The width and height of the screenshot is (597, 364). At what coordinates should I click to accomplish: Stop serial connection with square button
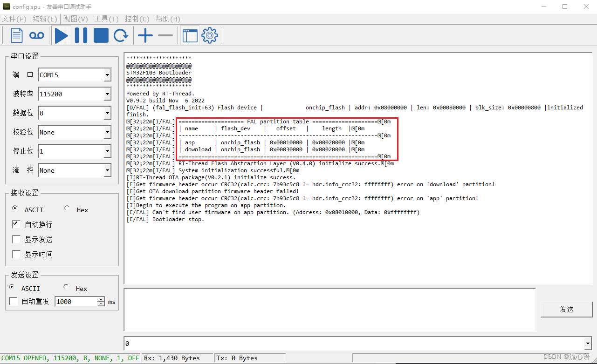101,35
